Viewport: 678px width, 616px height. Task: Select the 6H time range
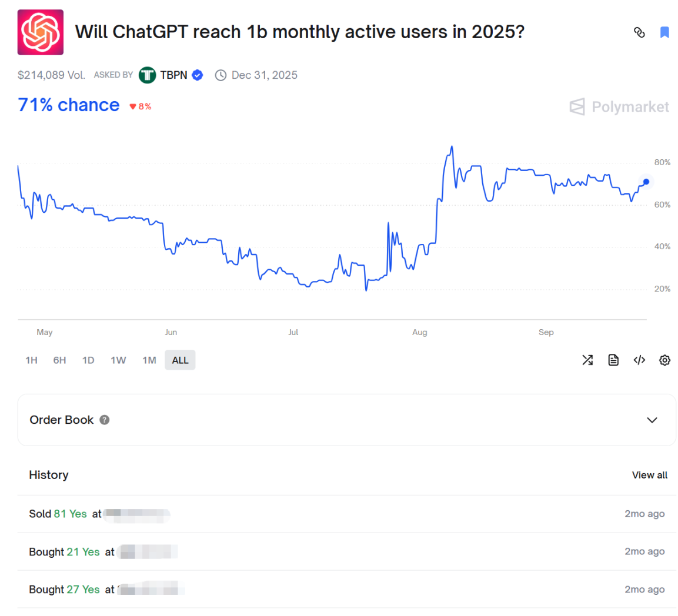[59, 360]
